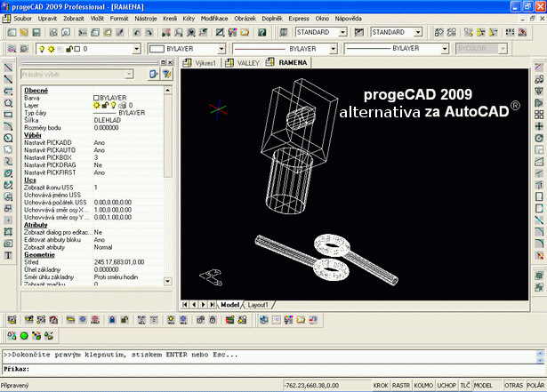
Task: Click the green circle icon in bottom toolbar
Action: click(24, 335)
